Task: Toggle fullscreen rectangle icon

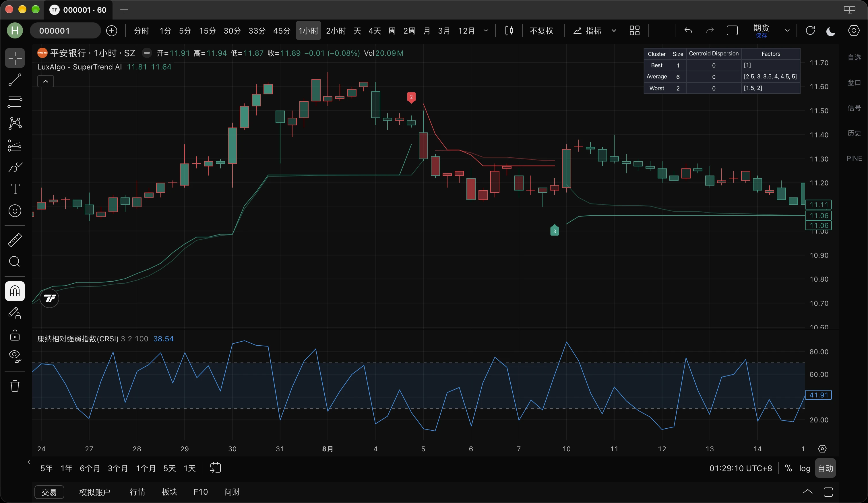Action: pyautogui.click(x=732, y=31)
